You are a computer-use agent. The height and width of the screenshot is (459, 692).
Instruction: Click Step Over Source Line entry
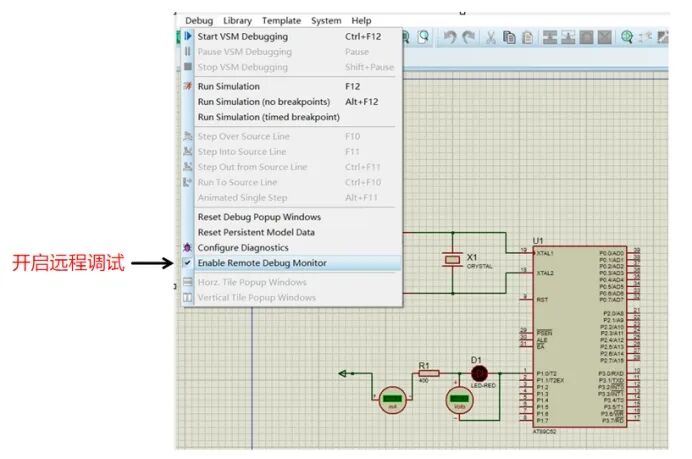(x=291, y=137)
